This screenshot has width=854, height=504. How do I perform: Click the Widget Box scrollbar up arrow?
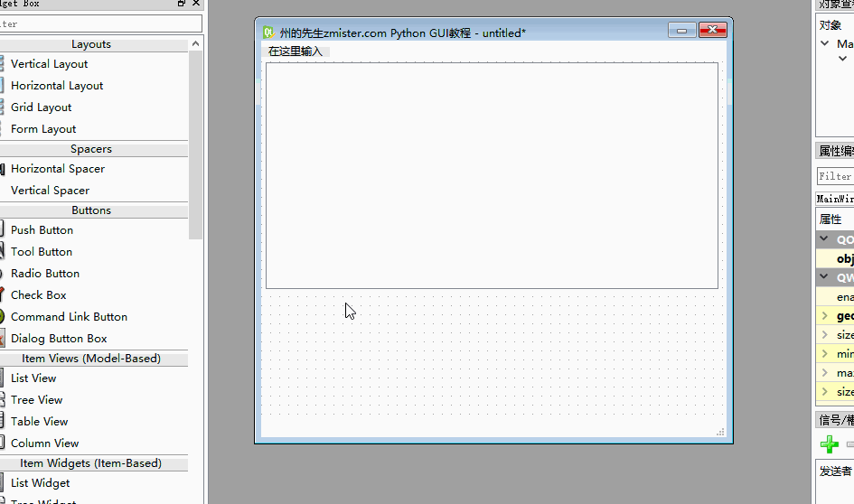click(x=195, y=43)
